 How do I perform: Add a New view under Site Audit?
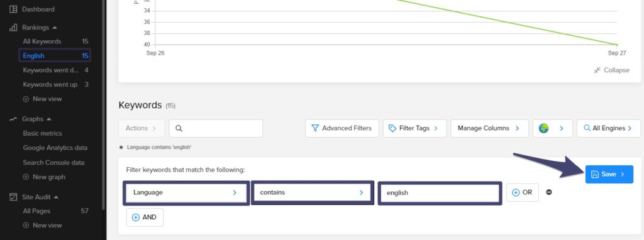[43, 225]
